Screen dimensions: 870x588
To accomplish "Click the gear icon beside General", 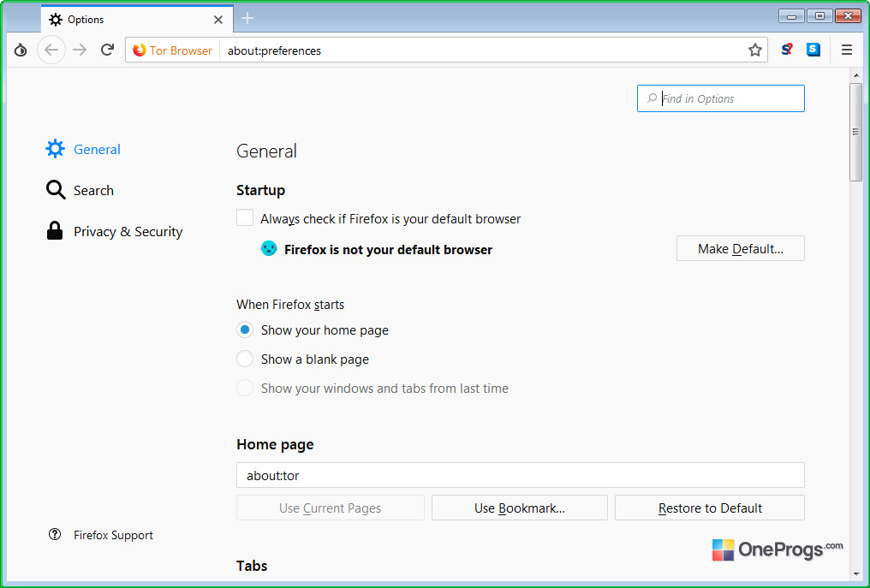I will point(55,149).
